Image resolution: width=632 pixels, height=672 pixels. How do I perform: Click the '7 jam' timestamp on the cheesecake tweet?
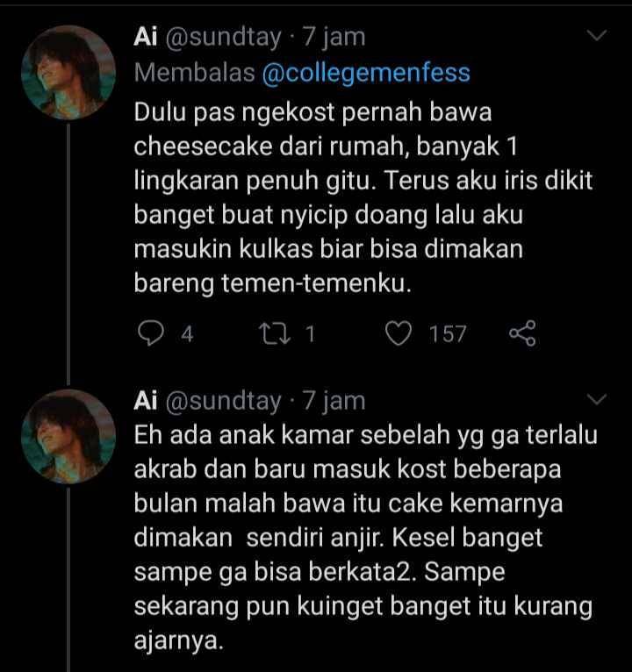[334, 37]
